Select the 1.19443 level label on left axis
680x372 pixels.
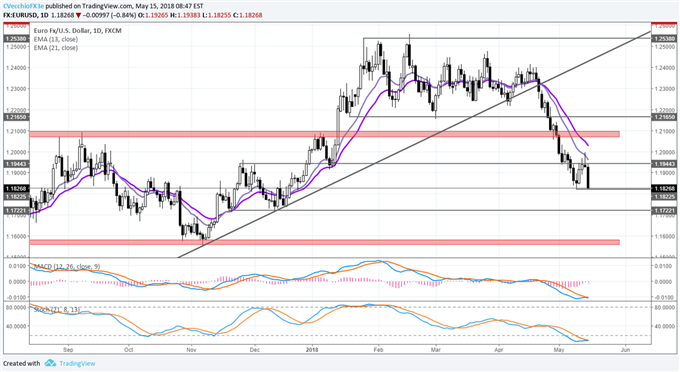click(16, 164)
